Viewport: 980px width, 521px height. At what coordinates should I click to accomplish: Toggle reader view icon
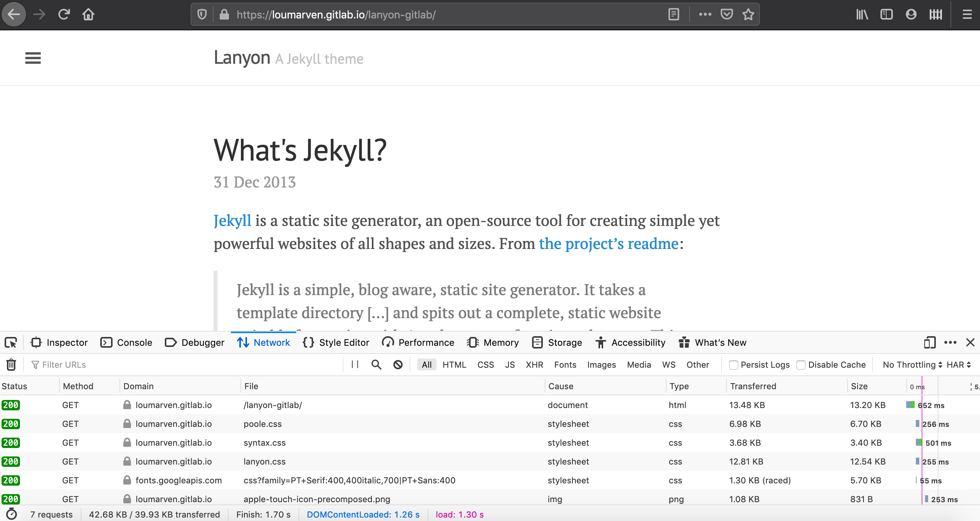[674, 15]
